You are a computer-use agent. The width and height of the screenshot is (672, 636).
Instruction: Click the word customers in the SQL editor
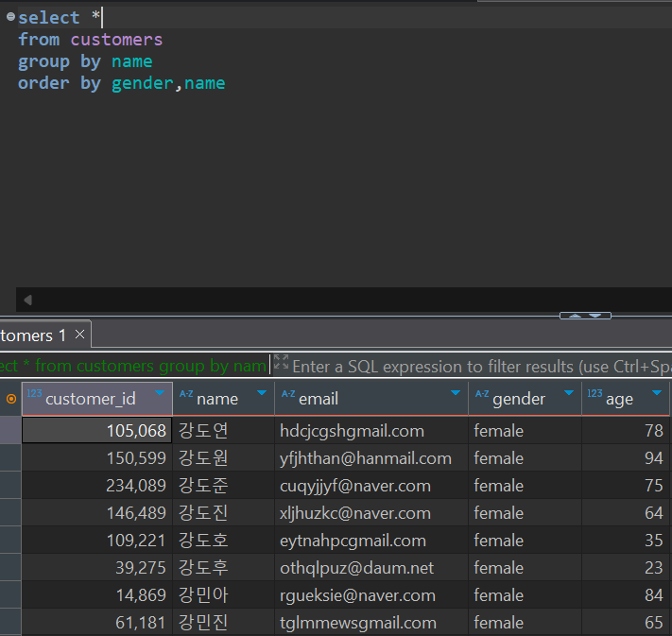point(116,40)
